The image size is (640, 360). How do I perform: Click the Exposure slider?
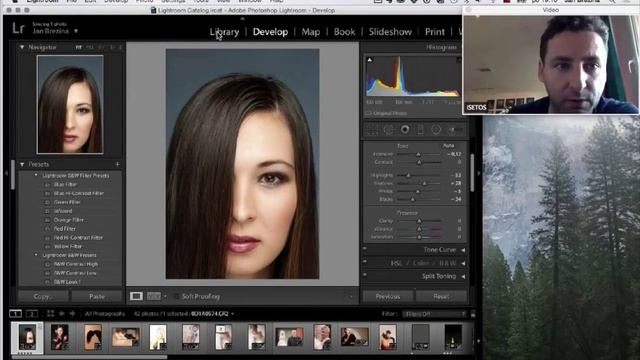pos(419,154)
